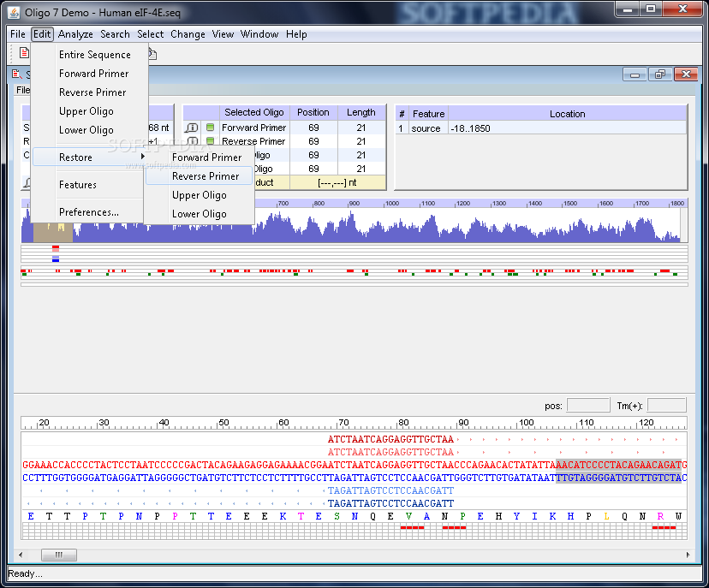Click the Selected Oligo column header
The width and height of the screenshot is (709, 588).
coord(254,112)
